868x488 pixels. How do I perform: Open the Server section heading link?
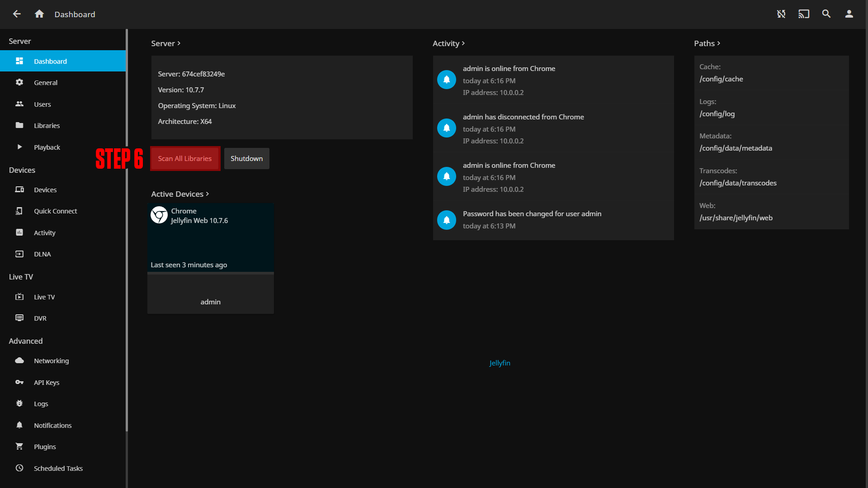coord(166,43)
